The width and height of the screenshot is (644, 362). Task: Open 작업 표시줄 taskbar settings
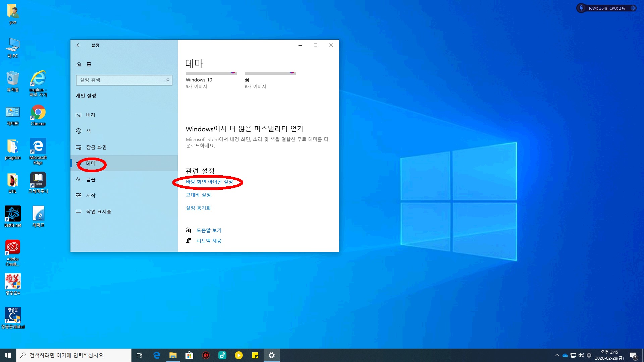pyautogui.click(x=98, y=212)
